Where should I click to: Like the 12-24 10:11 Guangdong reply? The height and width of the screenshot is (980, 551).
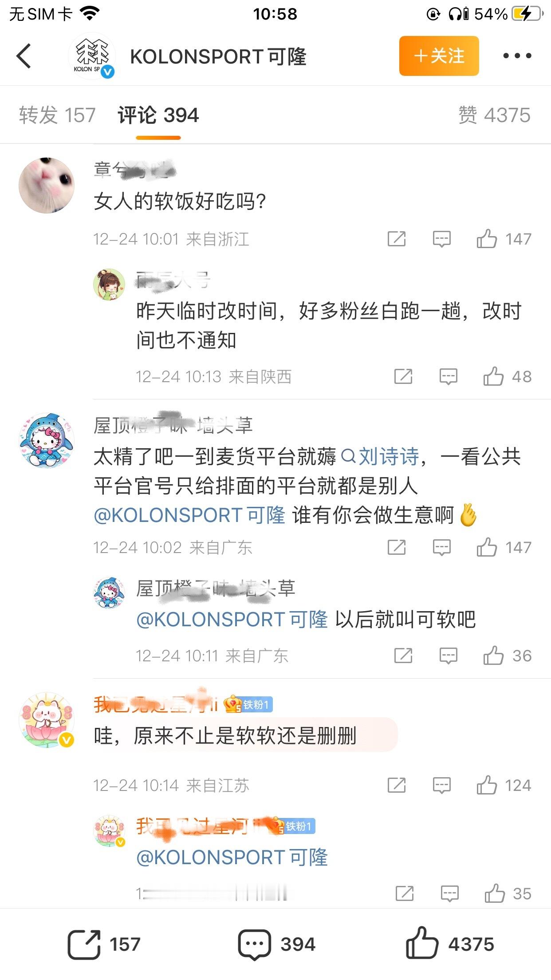[493, 656]
